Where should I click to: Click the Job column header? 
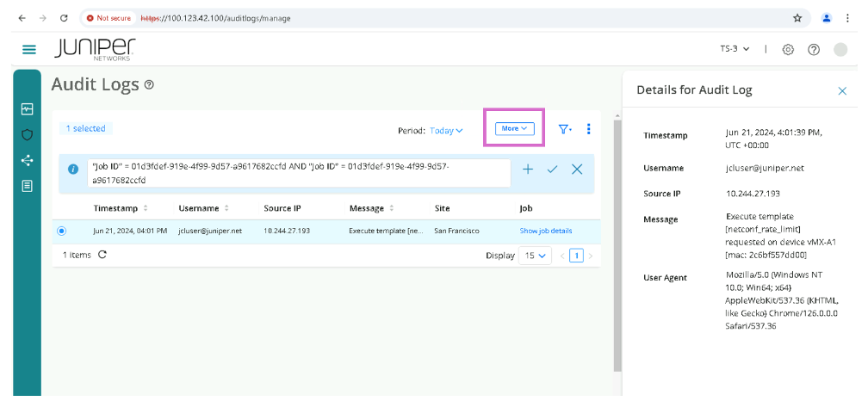pos(525,208)
